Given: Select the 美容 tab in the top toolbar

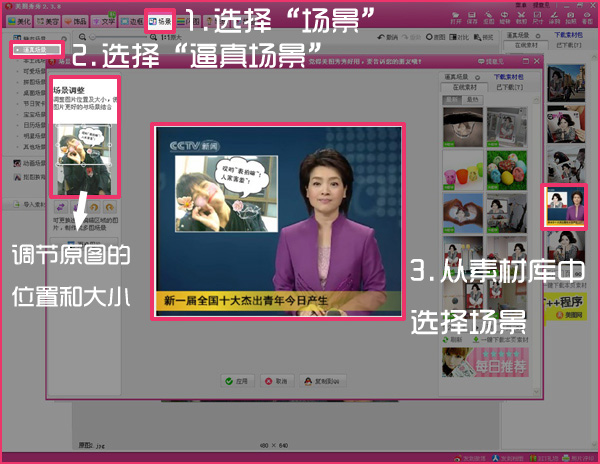Looking at the screenshot, I should (52, 20).
